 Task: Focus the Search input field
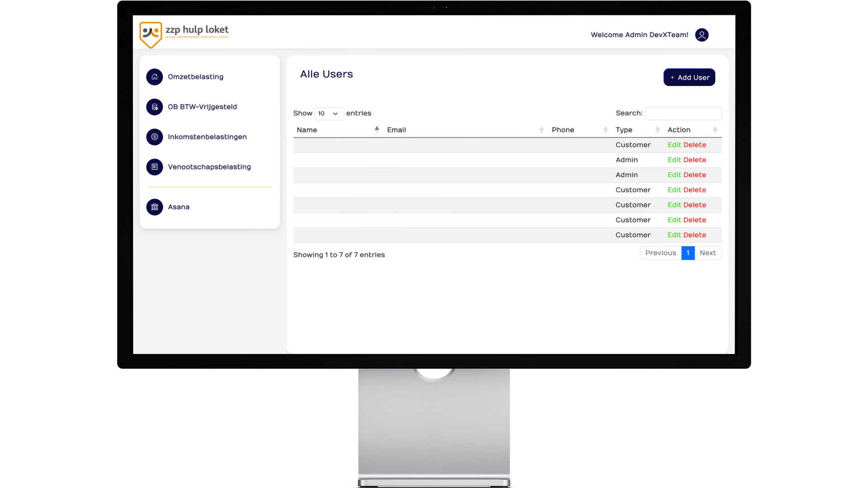click(x=683, y=113)
